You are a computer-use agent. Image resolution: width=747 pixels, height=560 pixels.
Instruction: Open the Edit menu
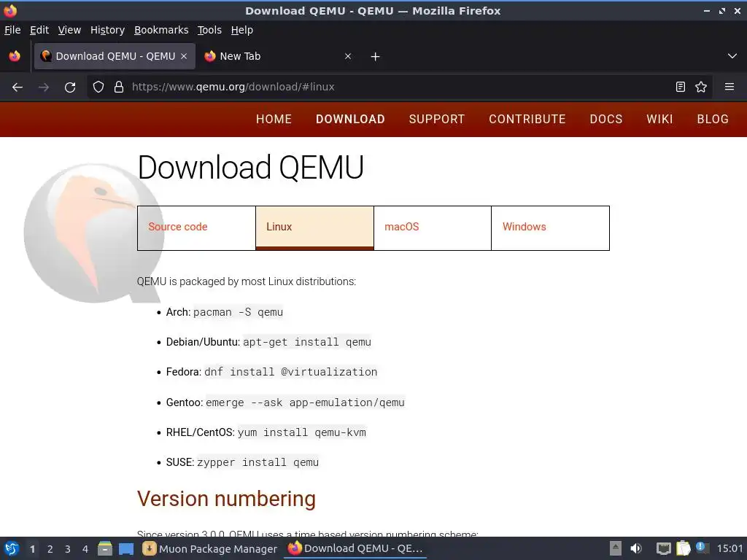[x=39, y=30]
